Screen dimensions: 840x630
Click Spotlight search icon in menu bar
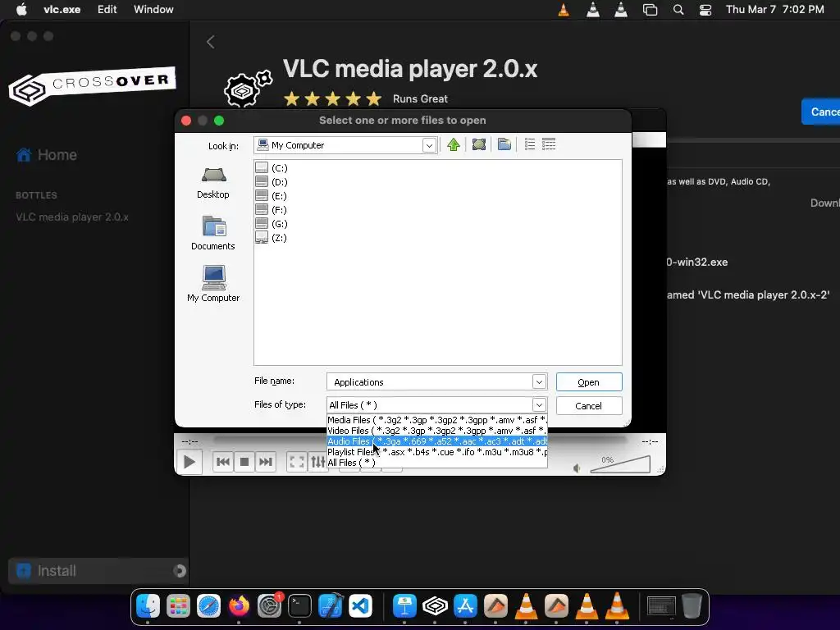[678, 10]
